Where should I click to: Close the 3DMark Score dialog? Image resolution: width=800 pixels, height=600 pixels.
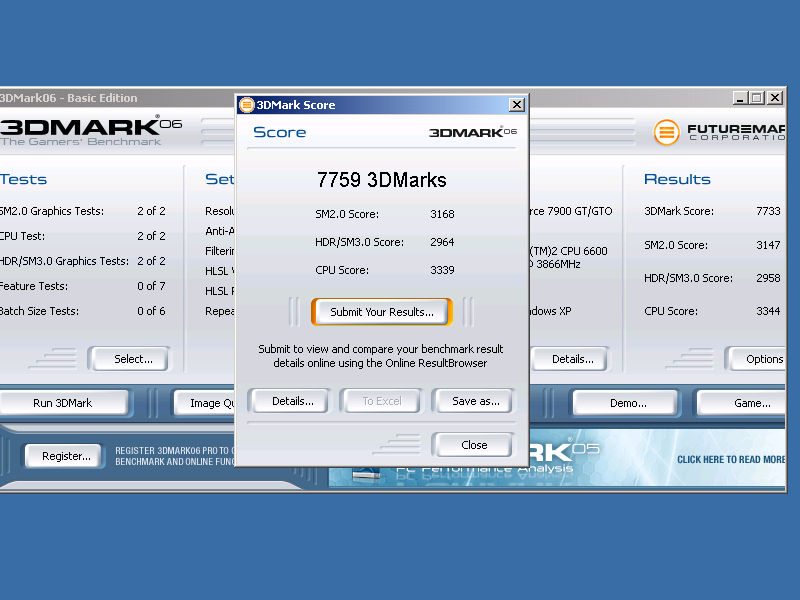(x=473, y=445)
